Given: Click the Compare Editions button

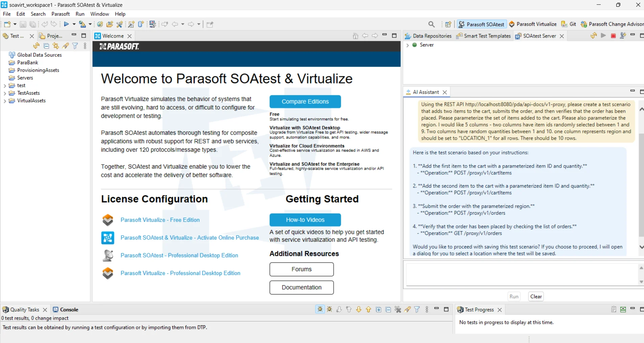Looking at the screenshot, I should click(305, 102).
